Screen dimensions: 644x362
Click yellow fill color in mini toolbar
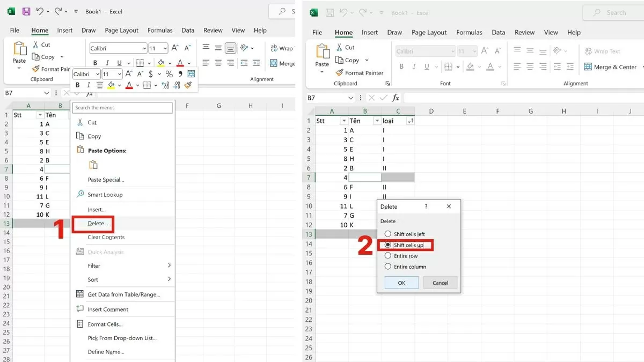coord(111,85)
